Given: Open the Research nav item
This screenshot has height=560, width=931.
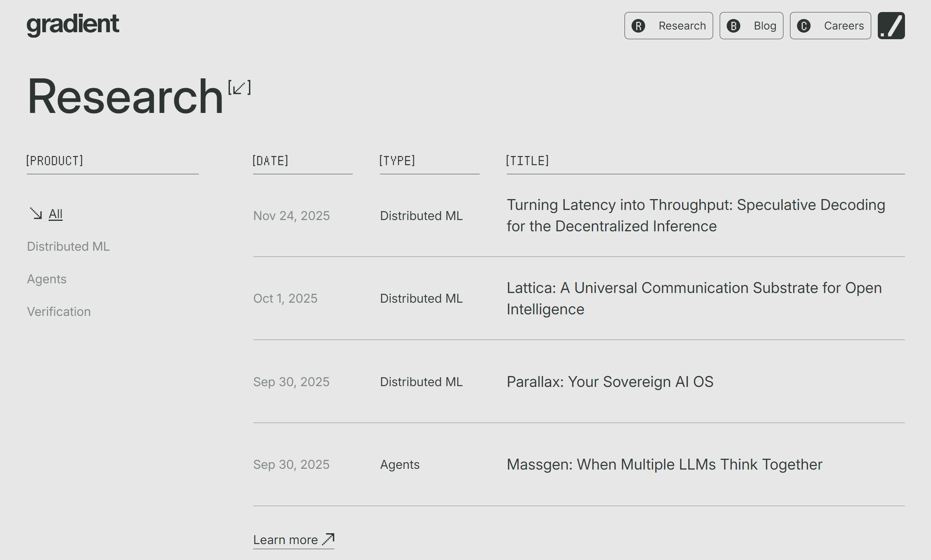Looking at the screenshot, I should (682, 26).
